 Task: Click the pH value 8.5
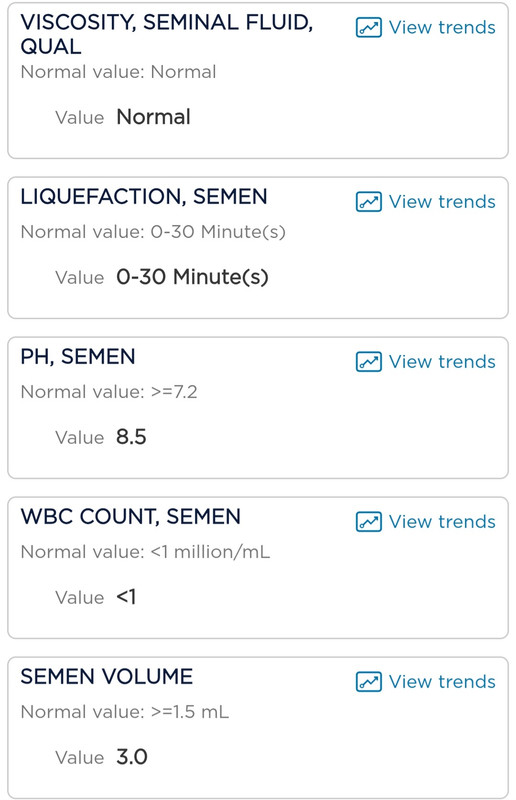[x=131, y=437]
